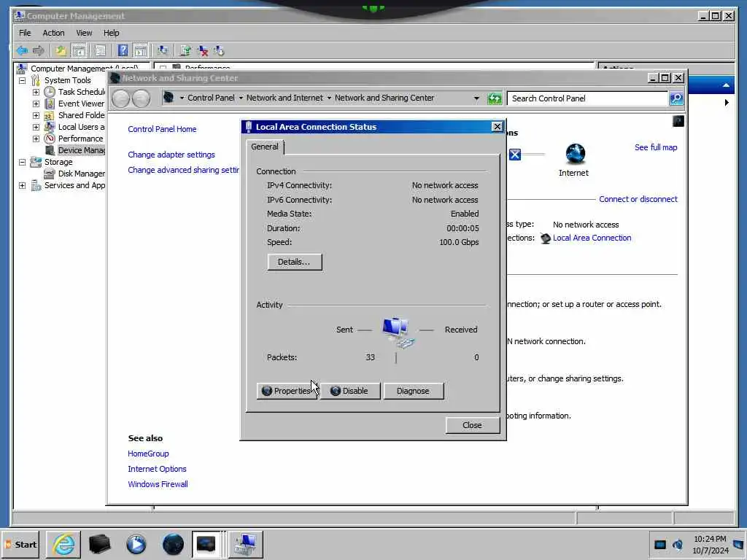The image size is (747, 560).
Task: Click the update driver software toolbar icon
Action: 185,50
